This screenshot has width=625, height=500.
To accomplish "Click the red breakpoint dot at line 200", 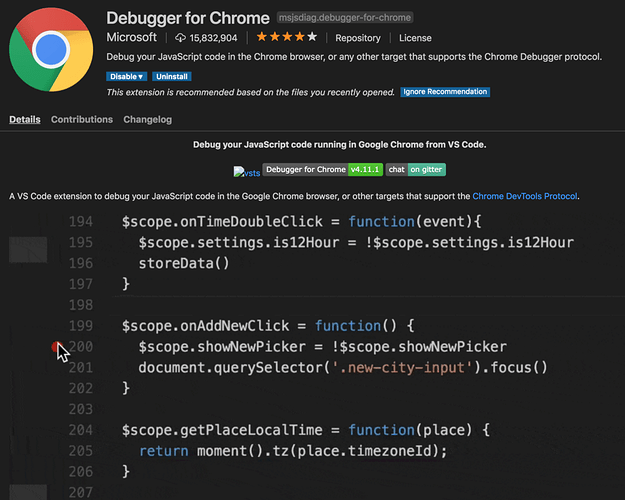I will pos(56,347).
